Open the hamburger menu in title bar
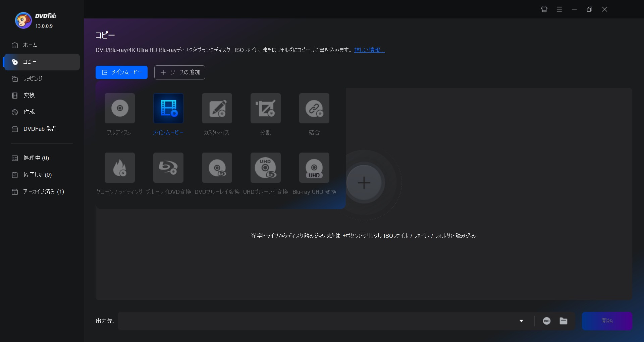This screenshot has height=342, width=644. click(559, 9)
